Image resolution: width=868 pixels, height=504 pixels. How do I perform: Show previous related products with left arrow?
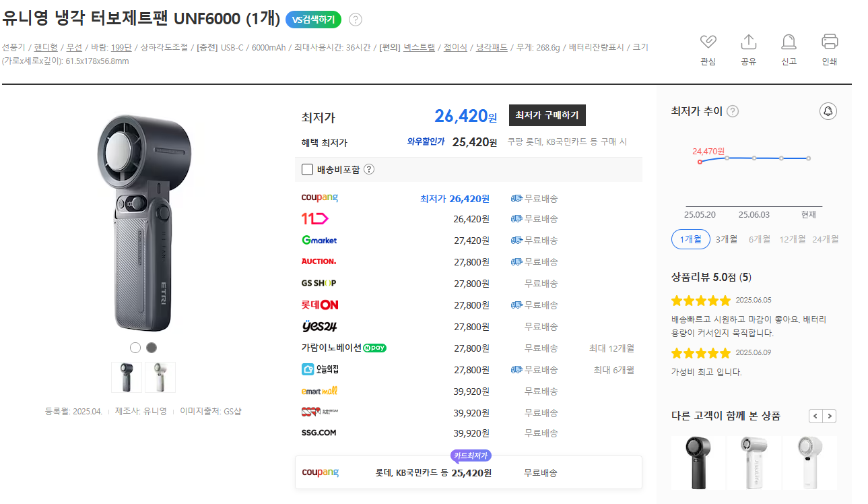[x=815, y=416]
